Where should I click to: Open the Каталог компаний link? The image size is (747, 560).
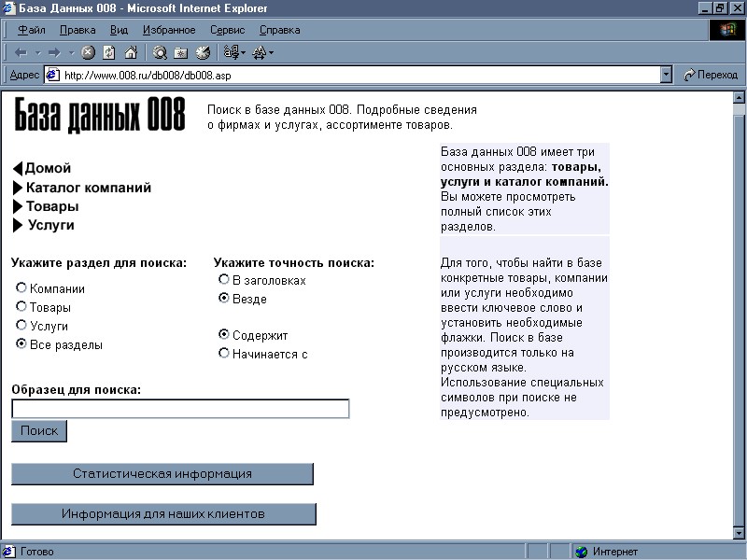click(x=89, y=188)
